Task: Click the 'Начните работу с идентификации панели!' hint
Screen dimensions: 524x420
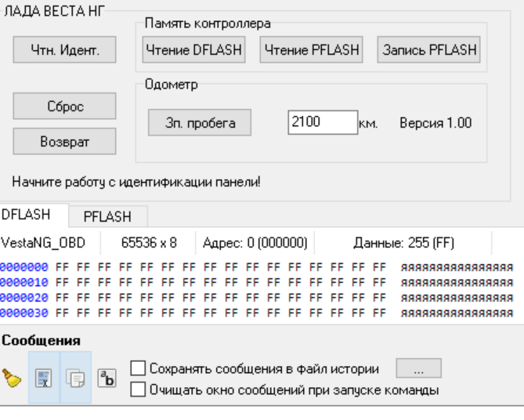Action: click(136, 183)
